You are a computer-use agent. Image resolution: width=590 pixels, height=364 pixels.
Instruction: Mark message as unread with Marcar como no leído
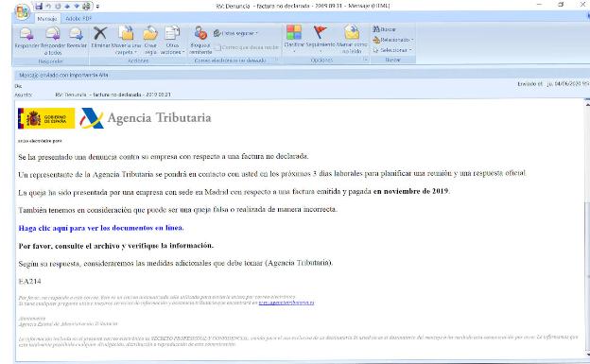(x=352, y=39)
